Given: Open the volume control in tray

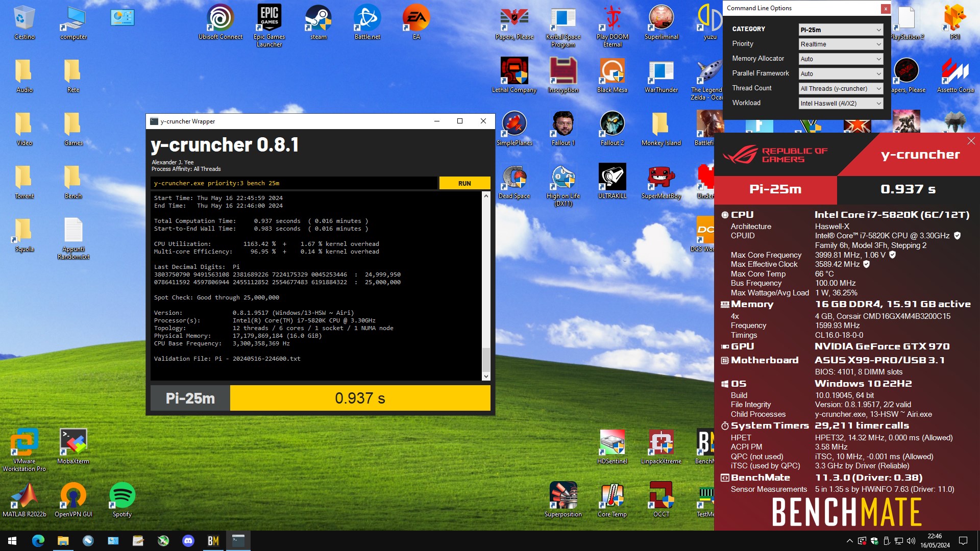Looking at the screenshot, I should click(911, 541).
